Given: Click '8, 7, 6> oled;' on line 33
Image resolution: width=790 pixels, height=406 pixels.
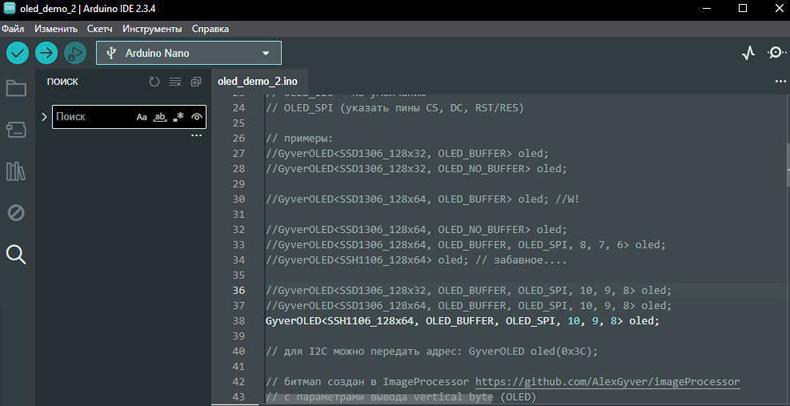Looking at the screenshot, I should (622, 245).
